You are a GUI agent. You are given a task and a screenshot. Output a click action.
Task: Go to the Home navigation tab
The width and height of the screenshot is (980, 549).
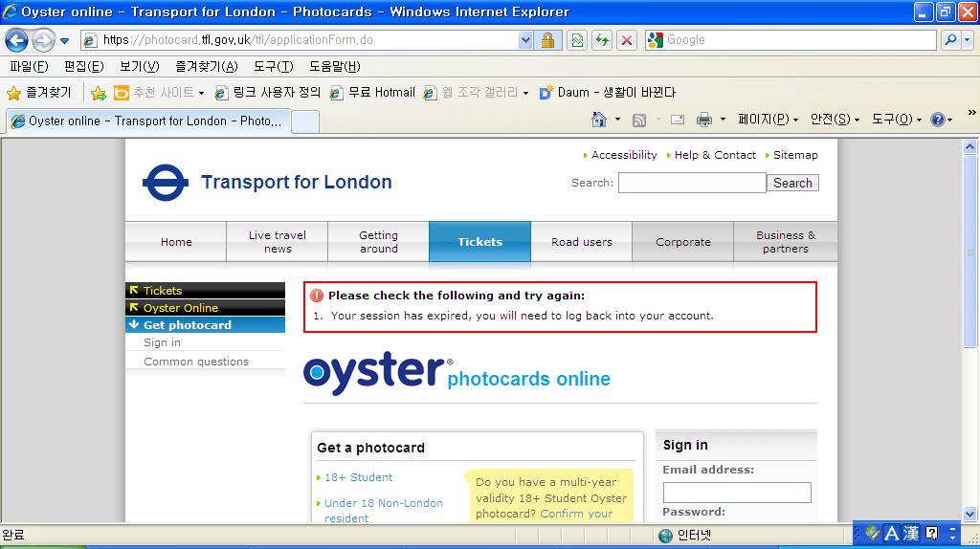point(176,242)
